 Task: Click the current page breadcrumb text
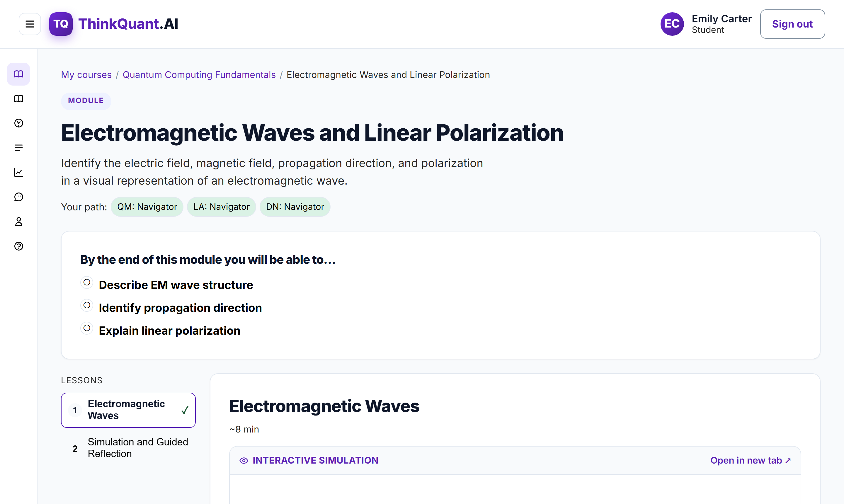point(388,75)
